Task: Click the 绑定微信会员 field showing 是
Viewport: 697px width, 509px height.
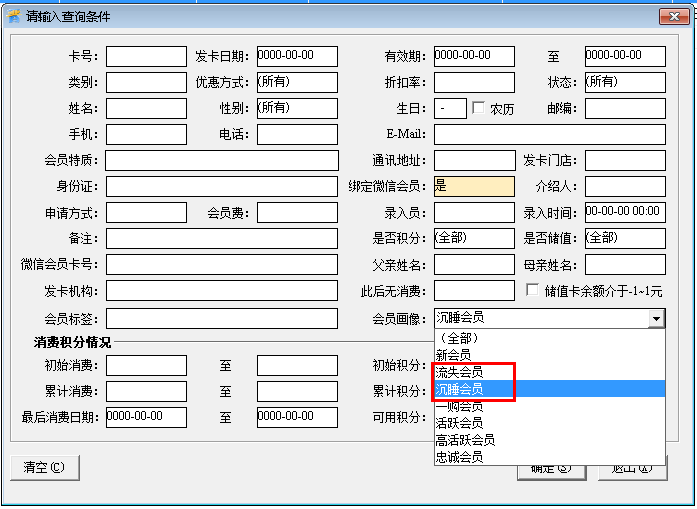Action: 473,186
